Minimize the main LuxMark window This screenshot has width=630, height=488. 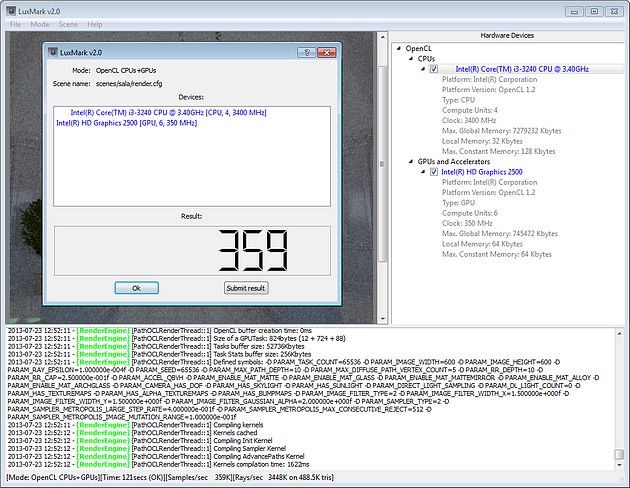tap(574, 12)
